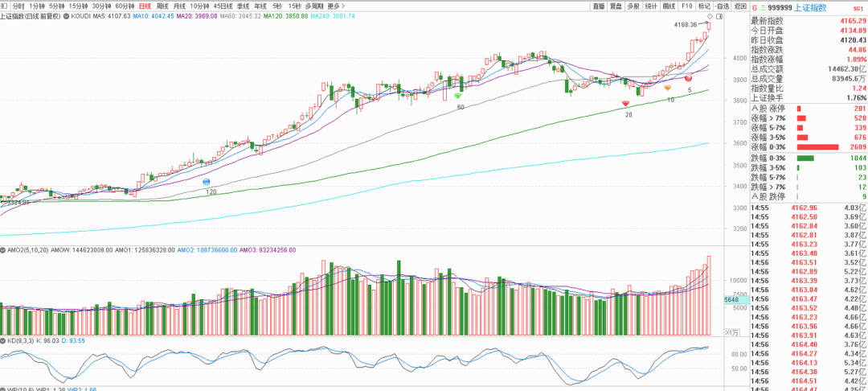868x391 pixels.
Task: Click the A股 涨停 count 201
Action: coord(860,108)
